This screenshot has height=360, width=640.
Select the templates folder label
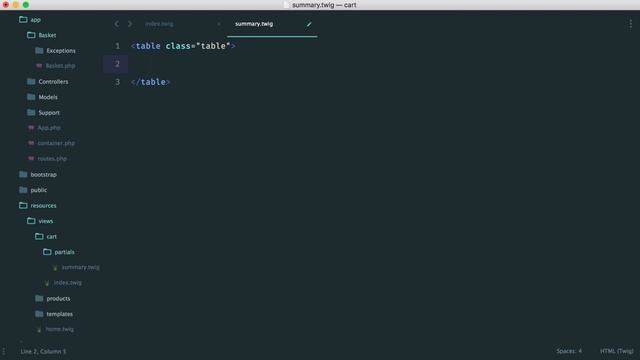pyautogui.click(x=60, y=314)
